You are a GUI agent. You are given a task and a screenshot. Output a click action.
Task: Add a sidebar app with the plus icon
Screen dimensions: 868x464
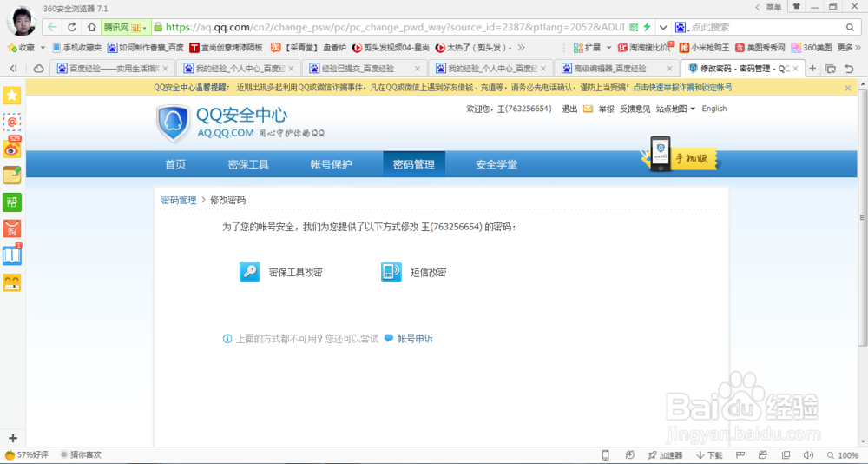(x=13, y=438)
